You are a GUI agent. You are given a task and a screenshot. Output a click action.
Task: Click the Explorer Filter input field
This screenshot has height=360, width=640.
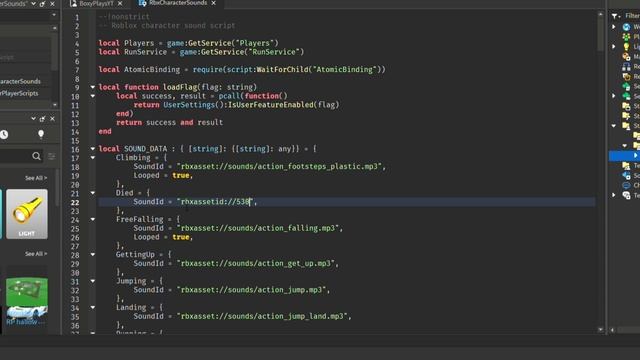coord(632,16)
